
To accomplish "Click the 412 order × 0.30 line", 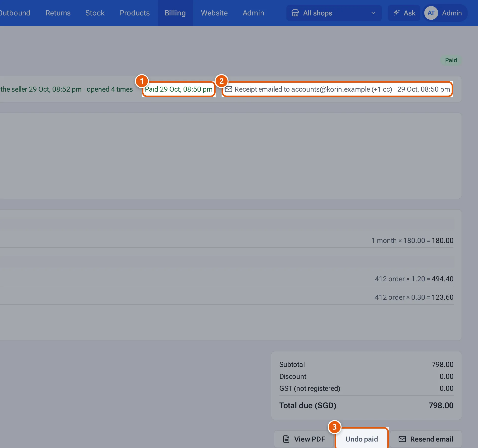I will (x=414, y=297).
